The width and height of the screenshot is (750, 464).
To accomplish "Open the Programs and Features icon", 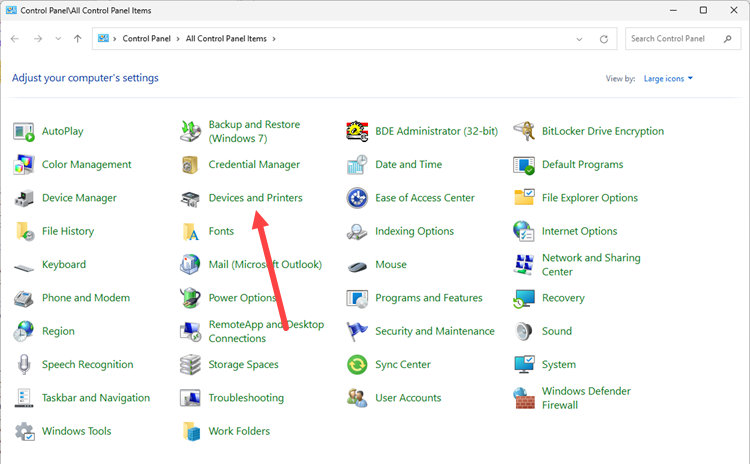I will tap(357, 298).
